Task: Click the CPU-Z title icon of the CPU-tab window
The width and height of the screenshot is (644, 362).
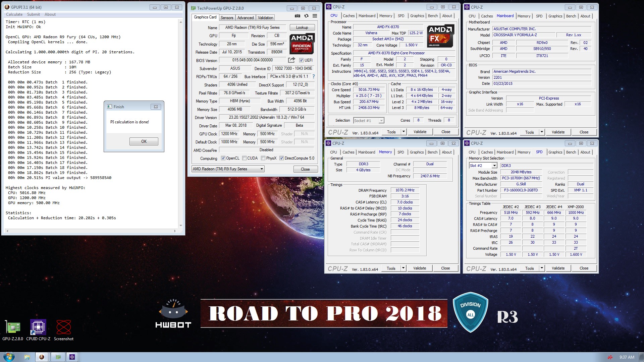Action: pos(329,7)
